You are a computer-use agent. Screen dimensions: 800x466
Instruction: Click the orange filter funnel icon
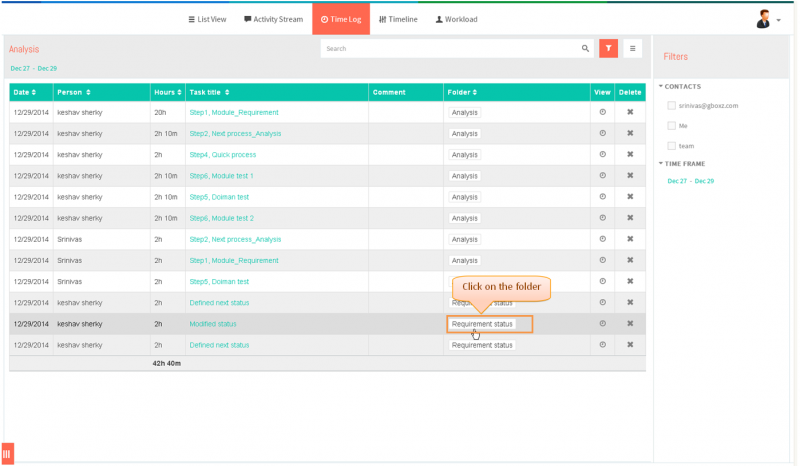[x=608, y=48]
